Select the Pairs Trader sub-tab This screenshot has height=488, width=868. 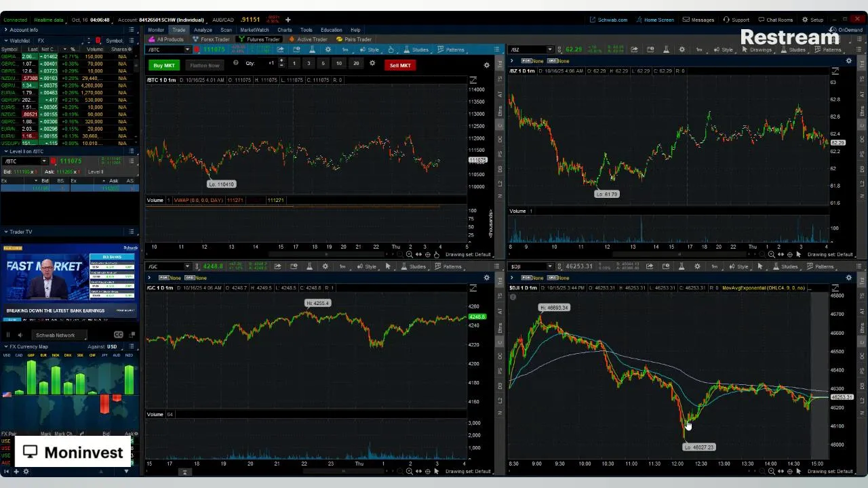tap(355, 39)
